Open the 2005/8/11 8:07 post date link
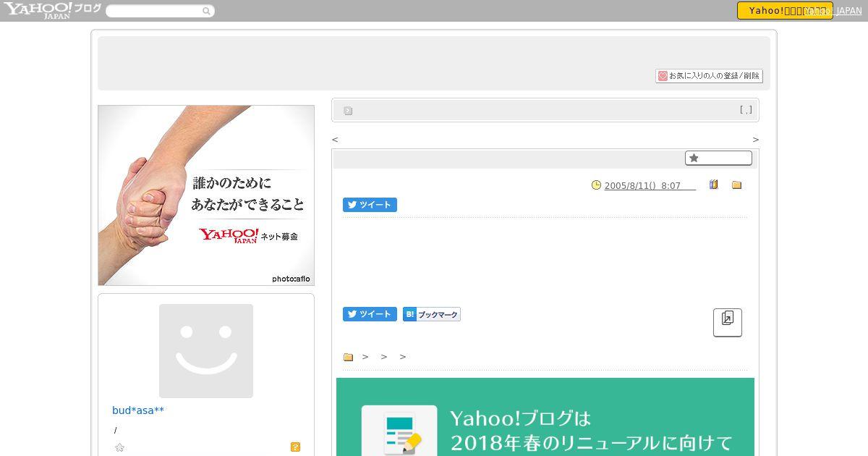The image size is (868, 456). pyautogui.click(x=650, y=186)
